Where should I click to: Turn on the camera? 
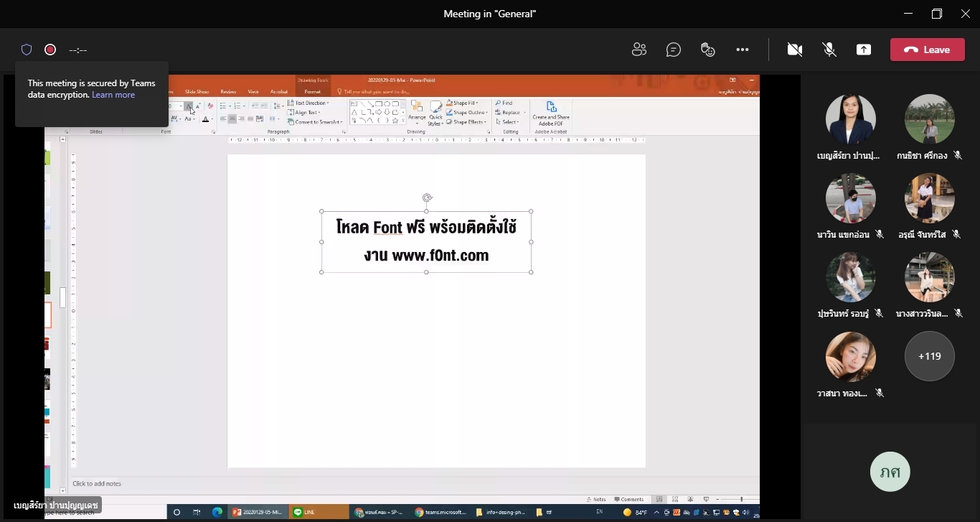click(794, 50)
